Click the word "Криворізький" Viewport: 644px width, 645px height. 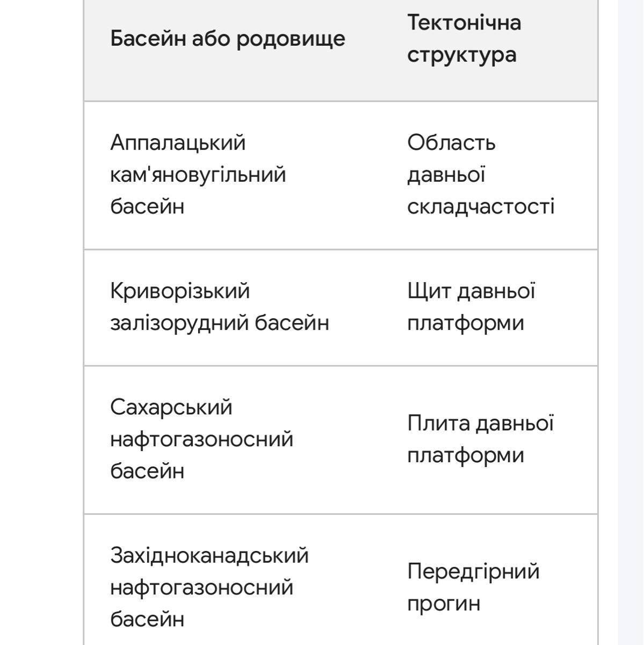click(x=180, y=291)
